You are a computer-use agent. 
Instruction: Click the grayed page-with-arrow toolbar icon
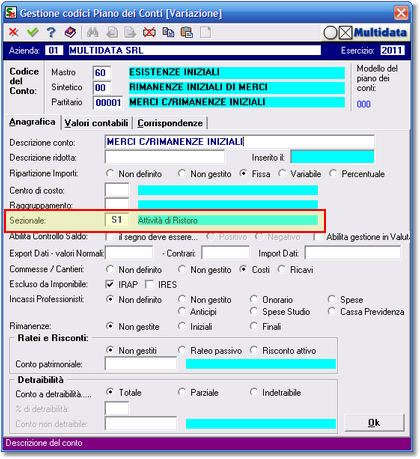[x=130, y=32]
